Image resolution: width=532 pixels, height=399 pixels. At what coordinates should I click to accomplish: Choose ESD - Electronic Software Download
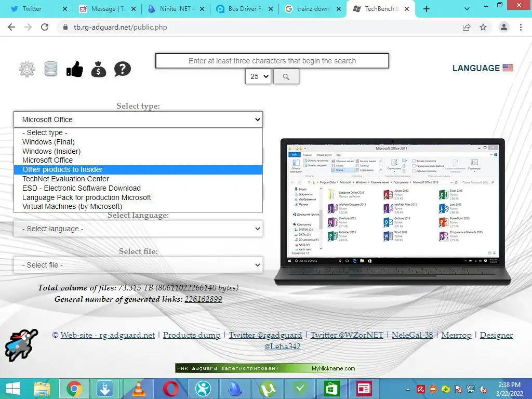point(138,188)
